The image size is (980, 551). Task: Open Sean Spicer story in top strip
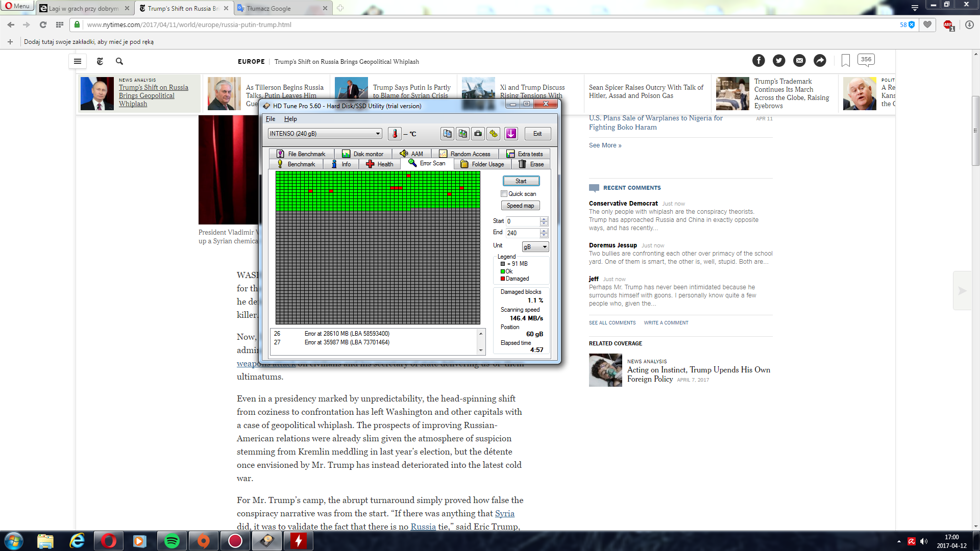point(646,92)
